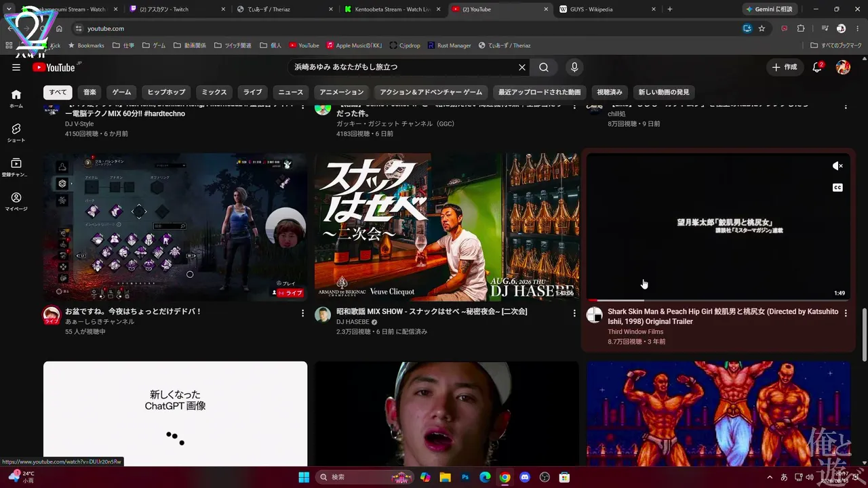This screenshot has height=488, width=868.
Task: Open options menu for the DJ V-Style video
Action: point(302,106)
